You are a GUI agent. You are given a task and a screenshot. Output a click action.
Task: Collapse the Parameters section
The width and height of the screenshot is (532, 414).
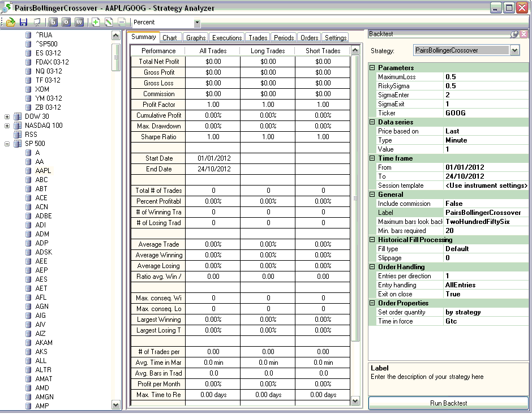372,68
